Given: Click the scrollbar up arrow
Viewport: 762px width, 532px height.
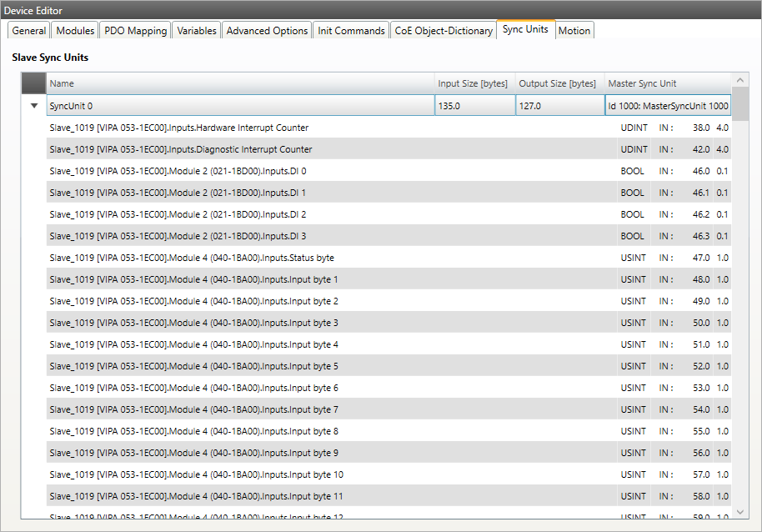Looking at the screenshot, I should coord(739,81).
